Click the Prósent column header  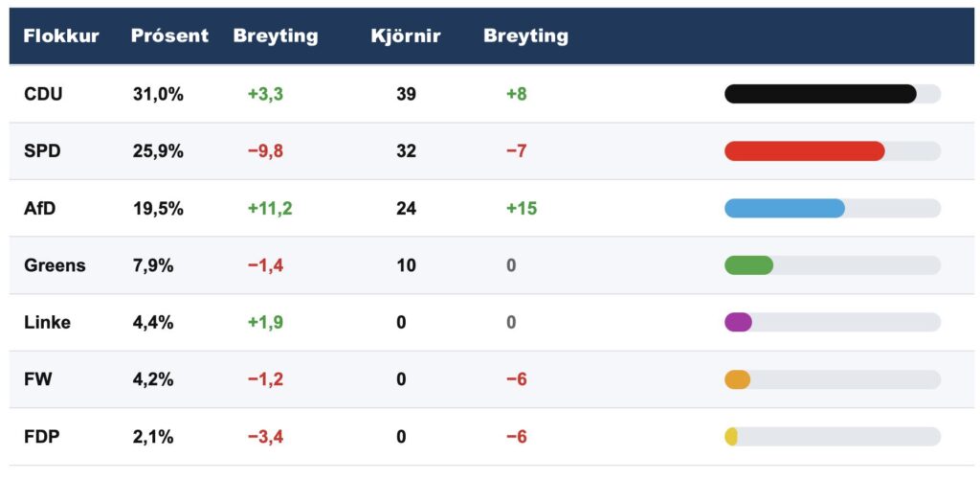tap(169, 36)
